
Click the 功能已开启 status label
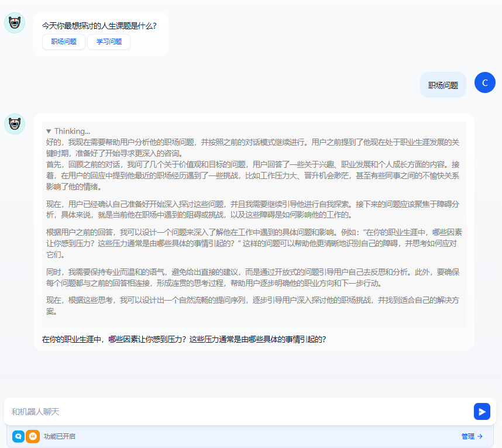point(60,436)
